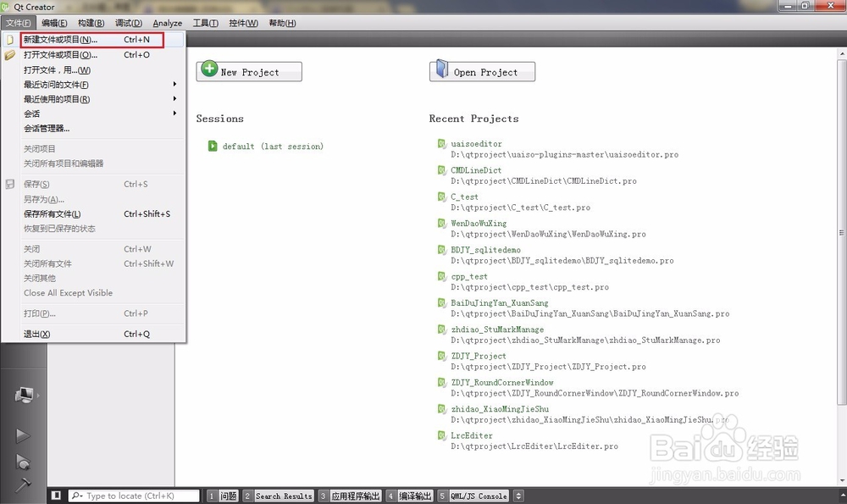Click the Qt icon next to LrcEditer
The height and width of the screenshot is (504, 847).
442,435
